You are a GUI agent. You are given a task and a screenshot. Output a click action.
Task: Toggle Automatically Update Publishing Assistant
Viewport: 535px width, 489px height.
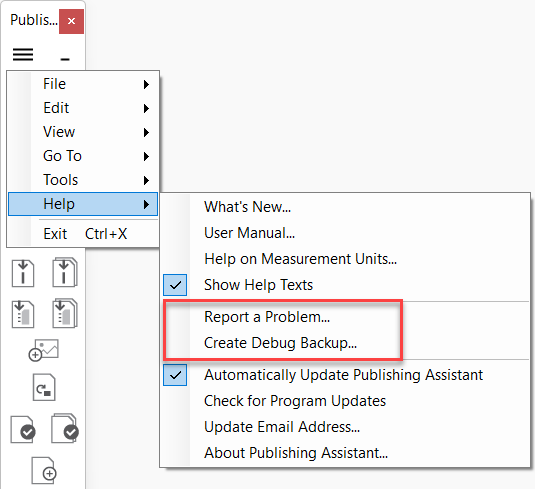[x=345, y=375]
